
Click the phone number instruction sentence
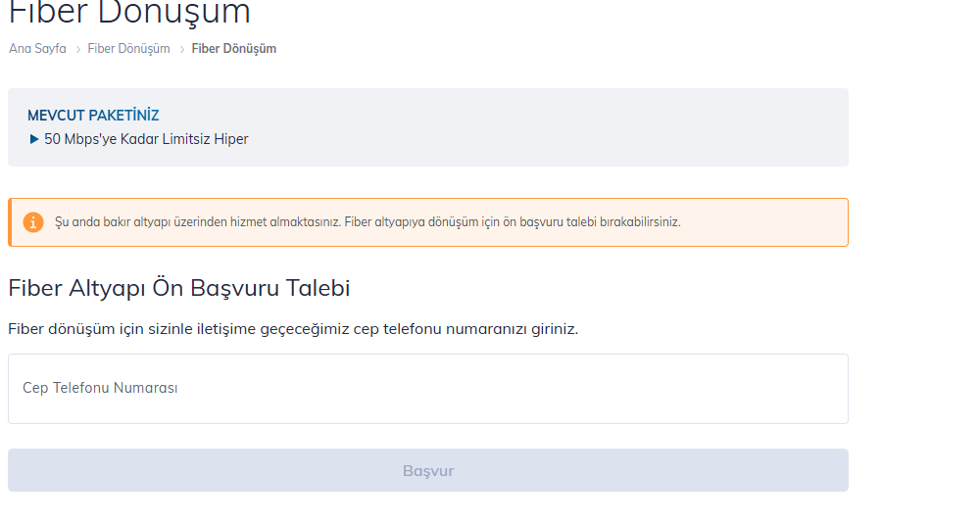[293, 329]
